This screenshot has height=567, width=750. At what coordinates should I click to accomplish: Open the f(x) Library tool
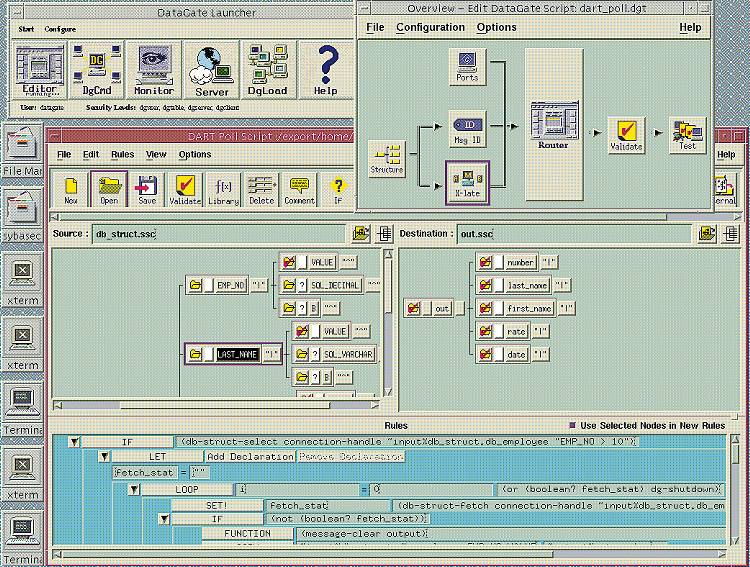223,190
